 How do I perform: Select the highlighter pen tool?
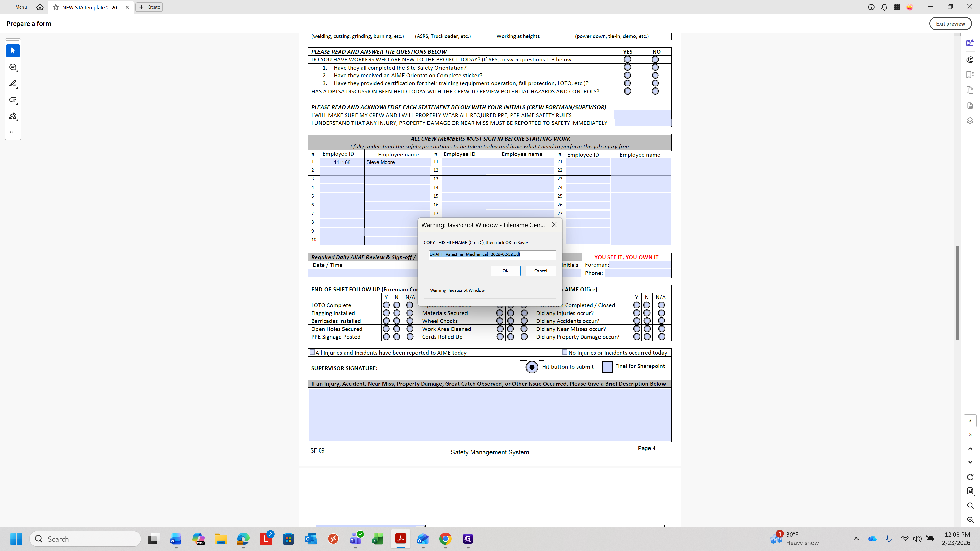point(13,83)
